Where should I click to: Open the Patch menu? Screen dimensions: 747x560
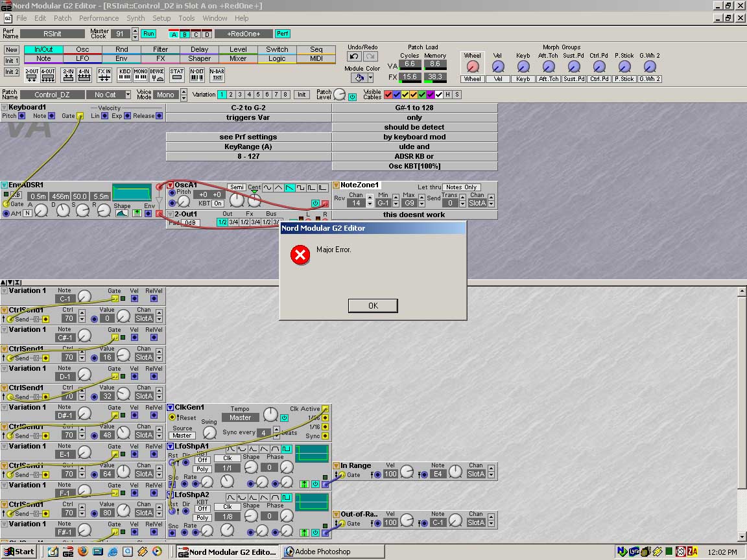[62, 18]
